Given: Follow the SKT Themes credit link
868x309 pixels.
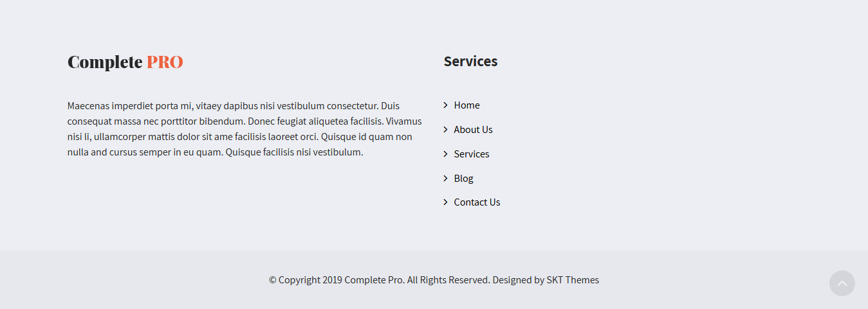Looking at the screenshot, I should pyautogui.click(x=573, y=280).
